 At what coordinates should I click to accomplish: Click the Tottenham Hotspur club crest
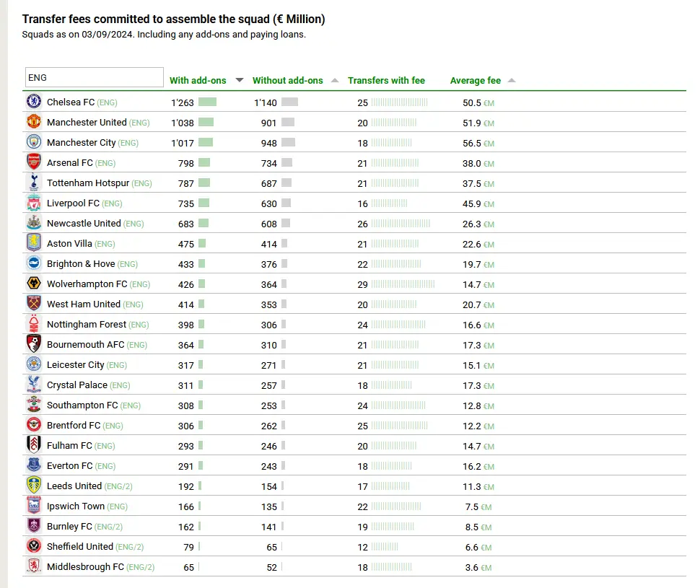(33, 182)
